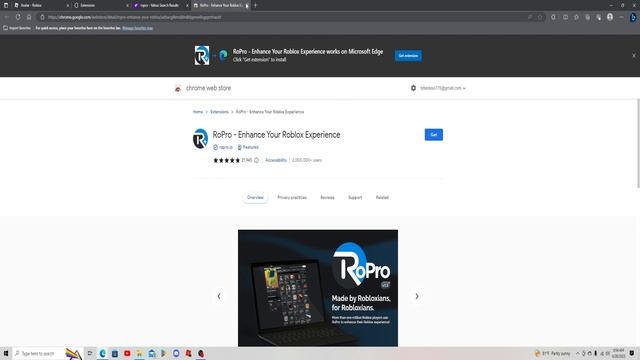Screen dimensions: 640x360
Task: Open Task View on taskbar
Action: (90, 353)
